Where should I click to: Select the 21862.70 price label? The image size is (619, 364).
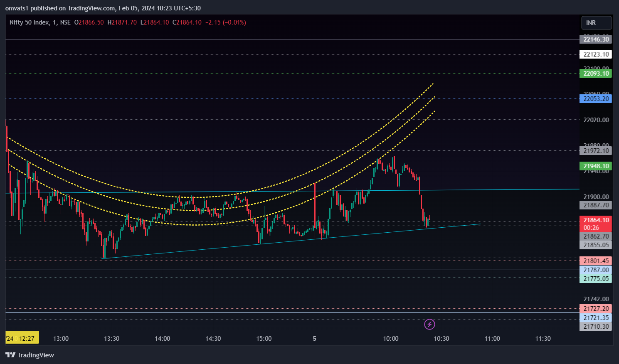click(596, 236)
